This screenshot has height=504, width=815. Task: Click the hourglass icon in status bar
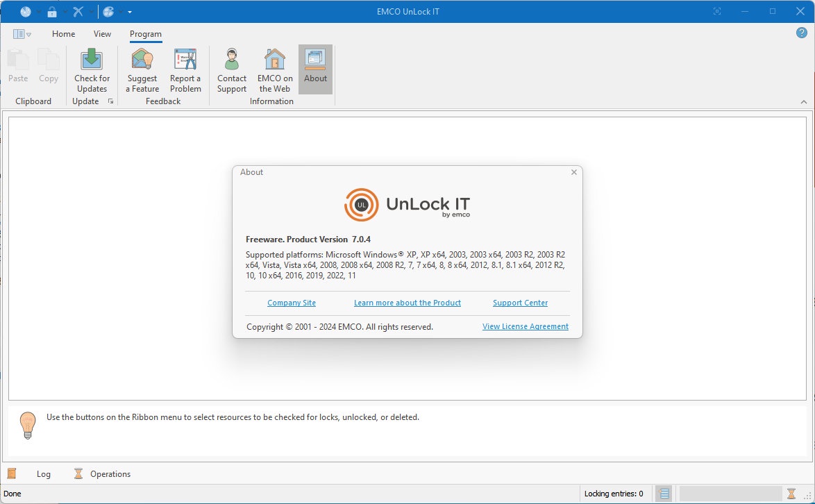pos(791,493)
